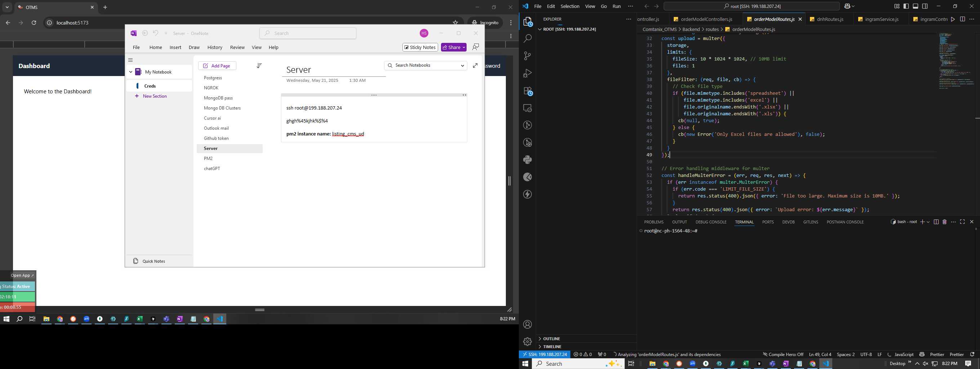Click OneNote Undo icon
Image resolution: width=980 pixels, height=369 pixels.
[x=156, y=33]
